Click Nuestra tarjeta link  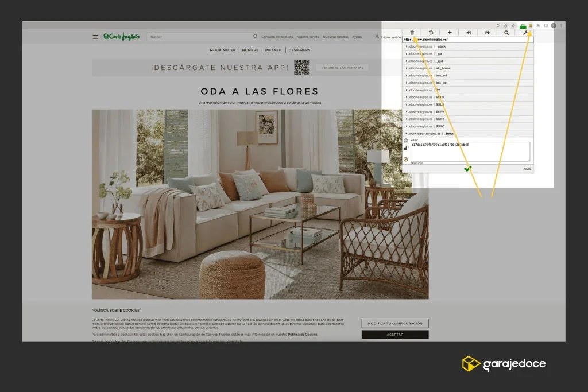tap(308, 37)
